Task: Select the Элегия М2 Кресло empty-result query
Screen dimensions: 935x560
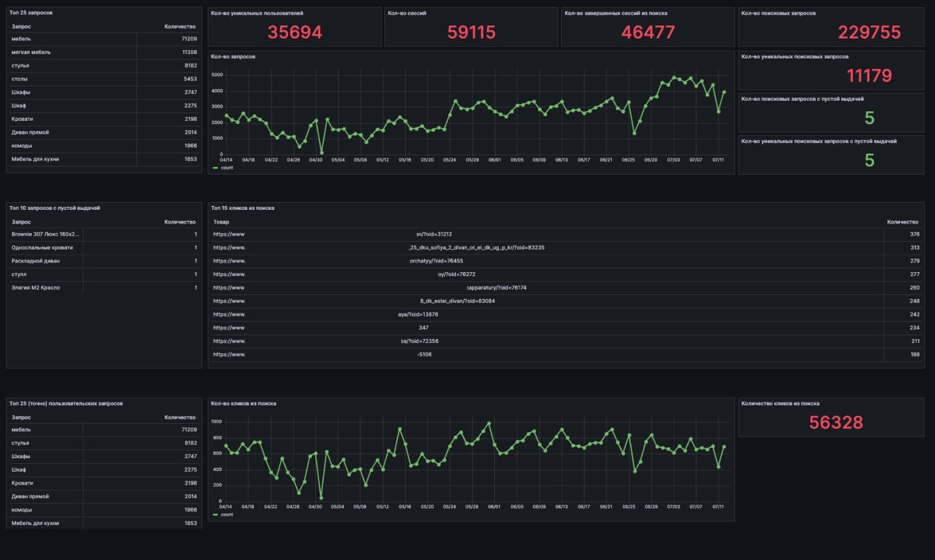Action: [x=36, y=288]
